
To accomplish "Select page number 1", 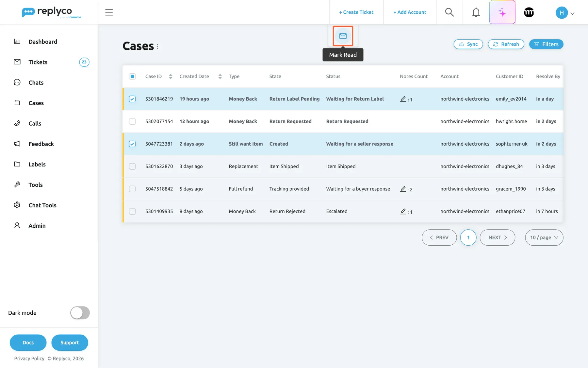I will tap(468, 237).
